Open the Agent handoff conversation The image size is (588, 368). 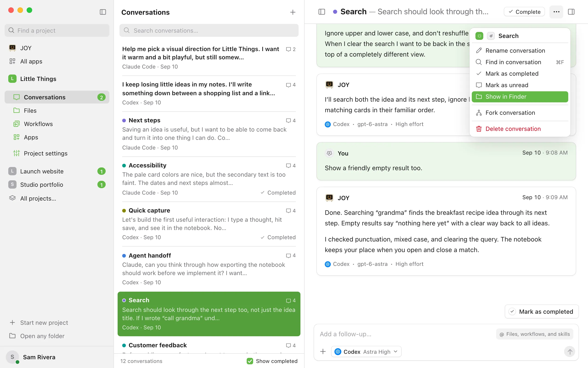209,269
